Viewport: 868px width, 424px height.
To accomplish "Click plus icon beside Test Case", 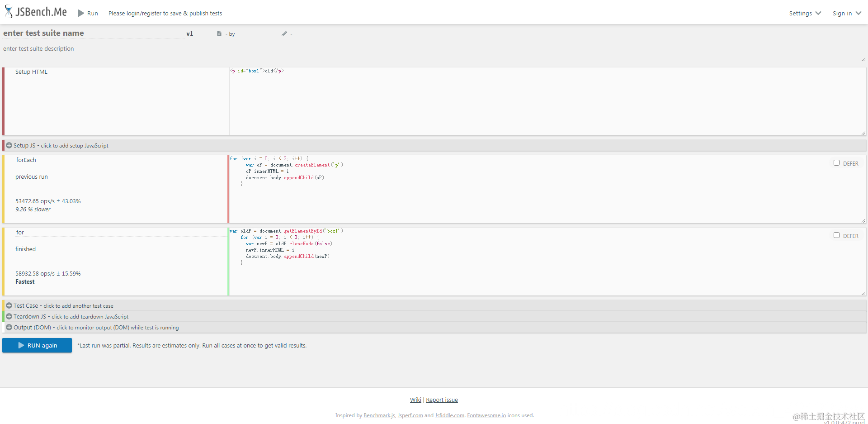I will (9, 305).
